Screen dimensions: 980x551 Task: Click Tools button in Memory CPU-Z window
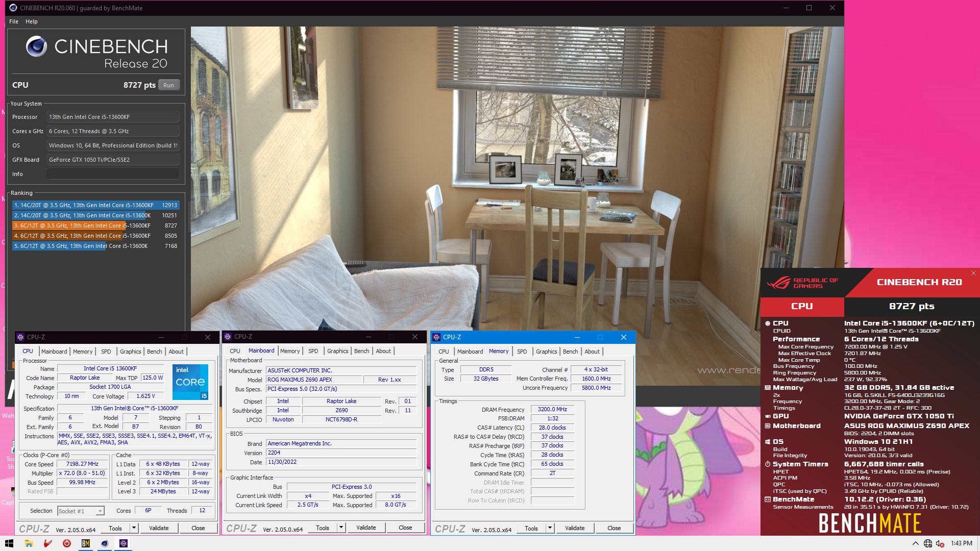pos(531,528)
